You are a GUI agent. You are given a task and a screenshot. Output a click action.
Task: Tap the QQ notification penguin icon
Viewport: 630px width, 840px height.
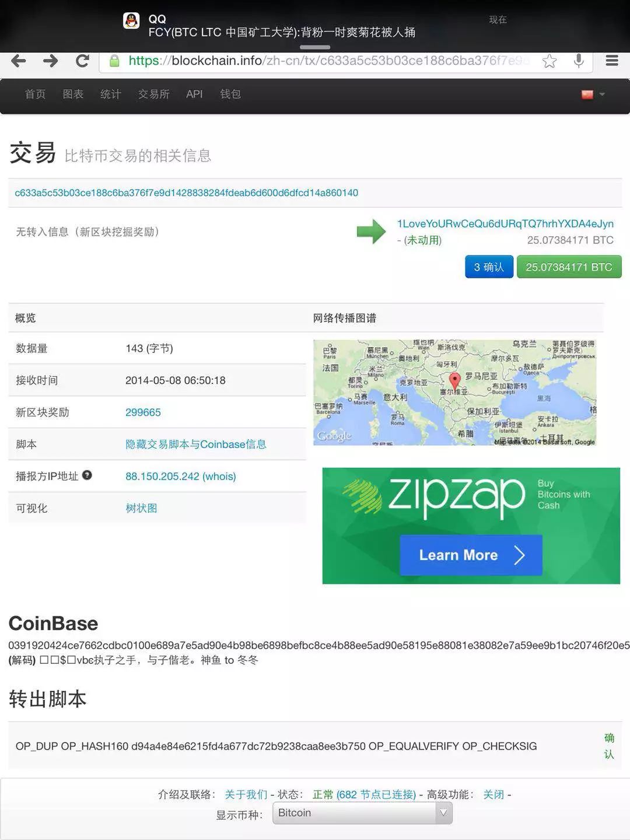pyautogui.click(x=132, y=21)
